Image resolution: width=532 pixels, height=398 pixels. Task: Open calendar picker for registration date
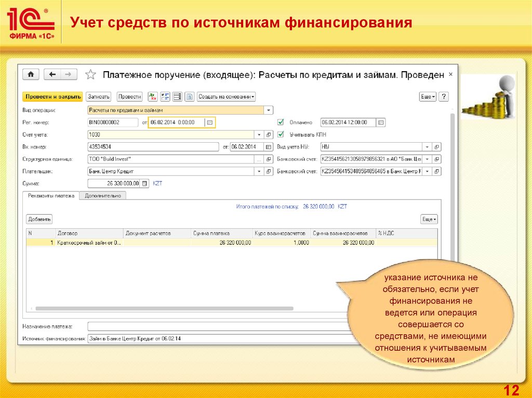point(210,122)
